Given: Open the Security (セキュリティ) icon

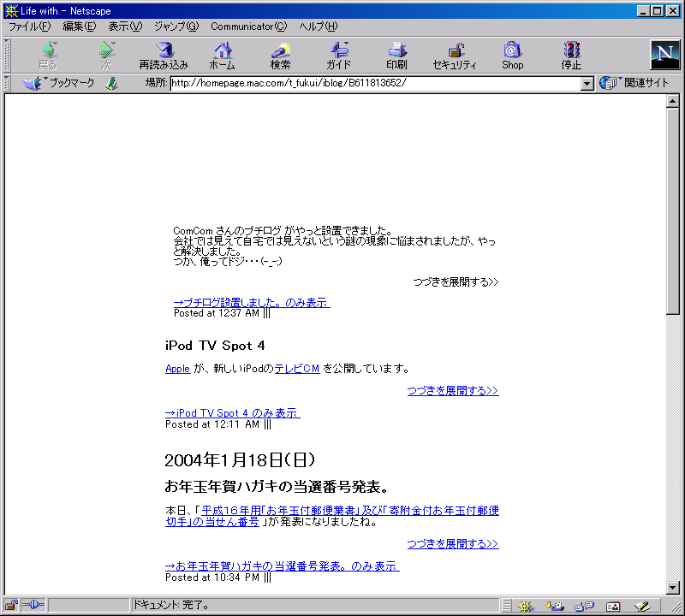Looking at the screenshot, I should click(x=455, y=55).
